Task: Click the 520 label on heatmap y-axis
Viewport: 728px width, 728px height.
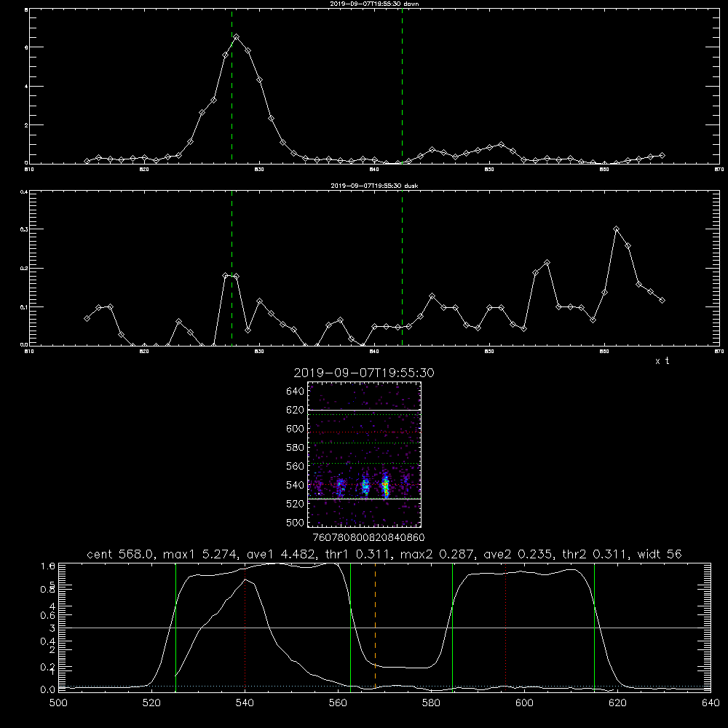Action: pos(296,504)
